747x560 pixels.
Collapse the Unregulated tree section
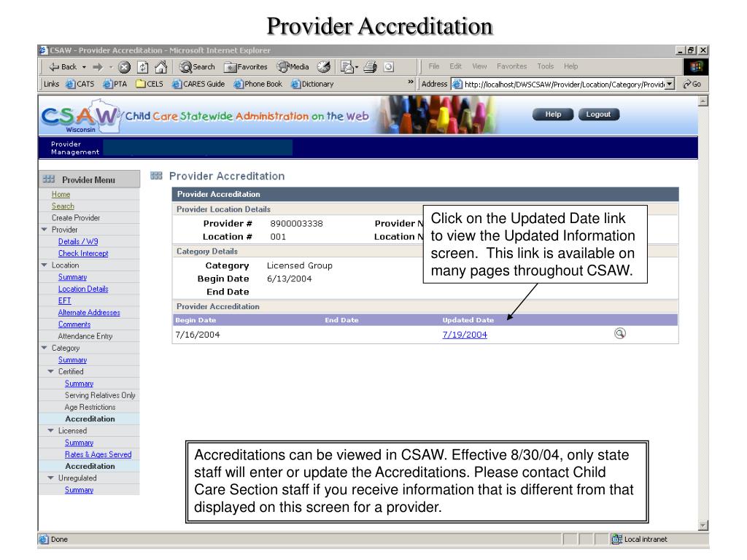(51, 478)
